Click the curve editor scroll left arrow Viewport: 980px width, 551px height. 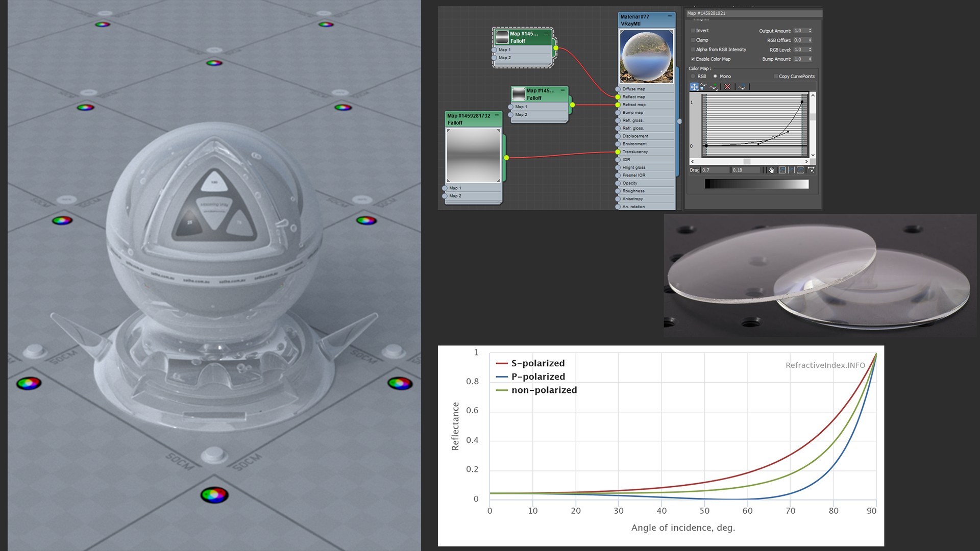click(692, 162)
